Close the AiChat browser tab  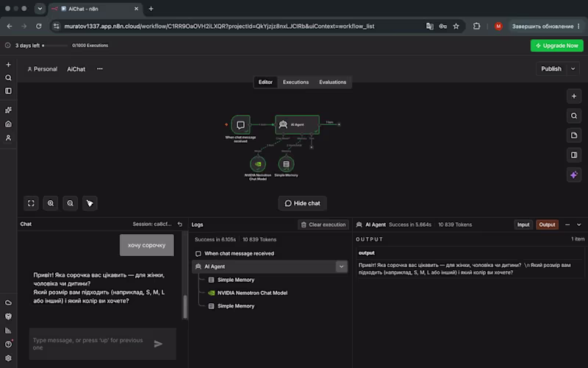pyautogui.click(x=136, y=9)
